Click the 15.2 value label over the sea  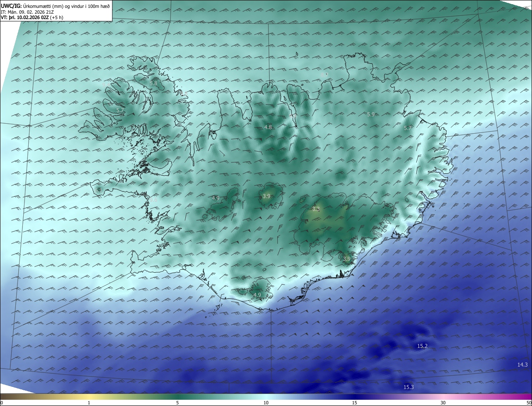[x=422, y=346]
